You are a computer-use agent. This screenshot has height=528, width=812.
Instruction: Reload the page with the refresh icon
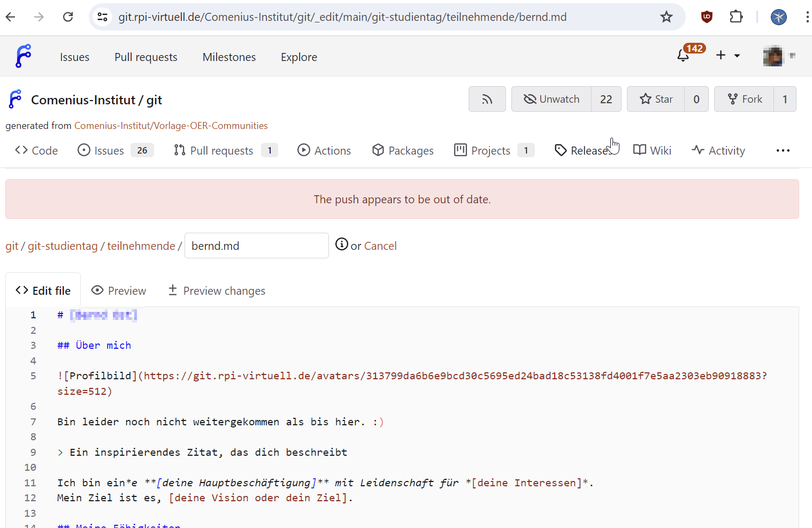[68, 17]
